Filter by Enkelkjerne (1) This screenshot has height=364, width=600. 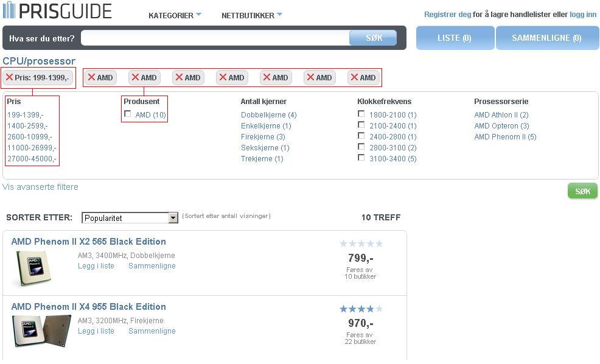(266, 126)
